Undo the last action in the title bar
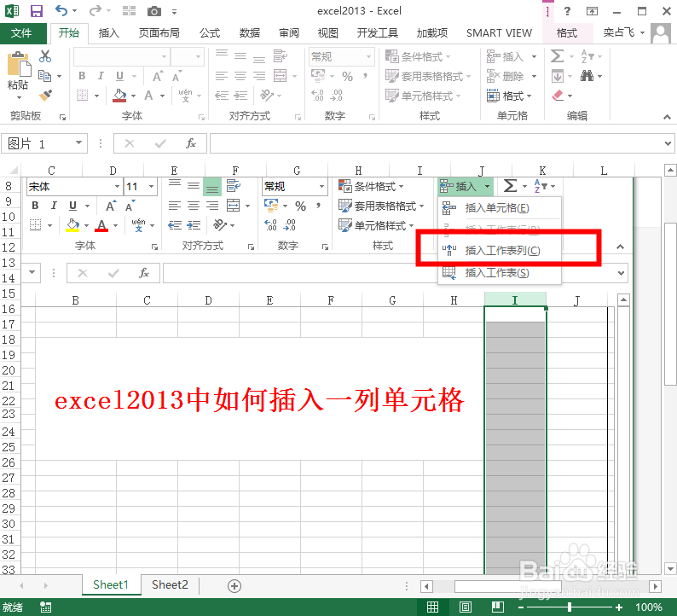 (x=61, y=11)
